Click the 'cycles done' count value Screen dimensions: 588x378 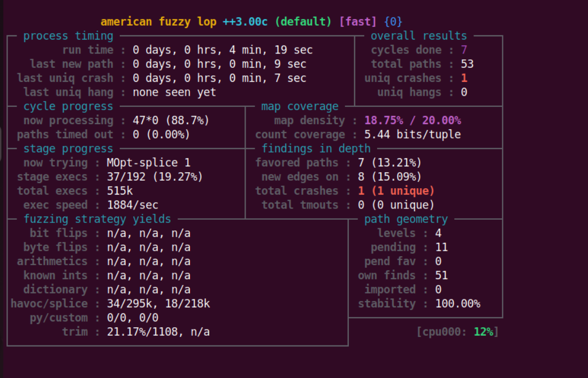coord(464,50)
